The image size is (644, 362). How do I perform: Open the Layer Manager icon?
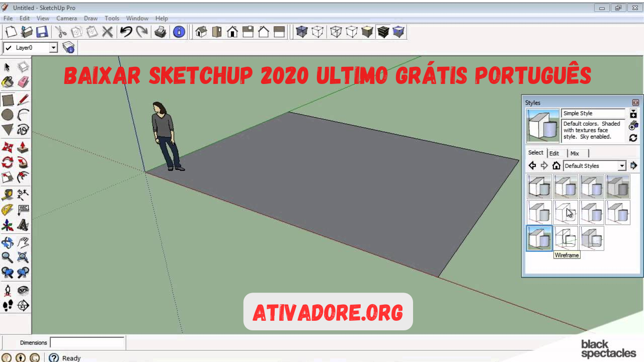click(68, 48)
